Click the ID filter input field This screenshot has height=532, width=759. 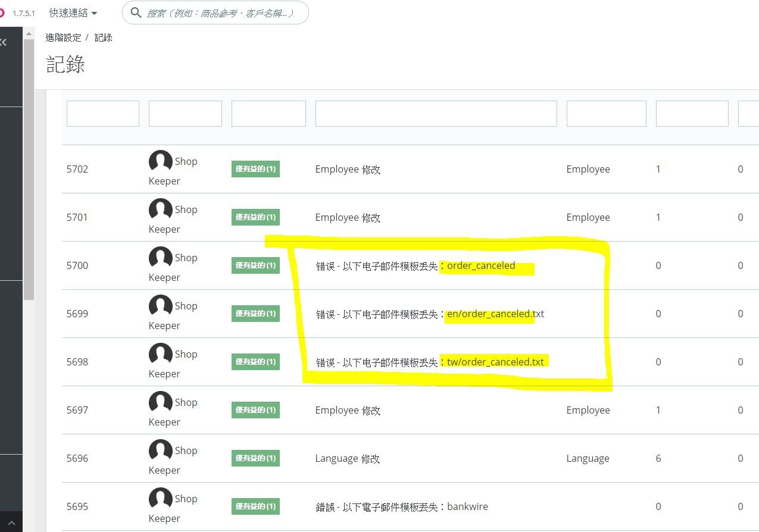click(x=103, y=114)
